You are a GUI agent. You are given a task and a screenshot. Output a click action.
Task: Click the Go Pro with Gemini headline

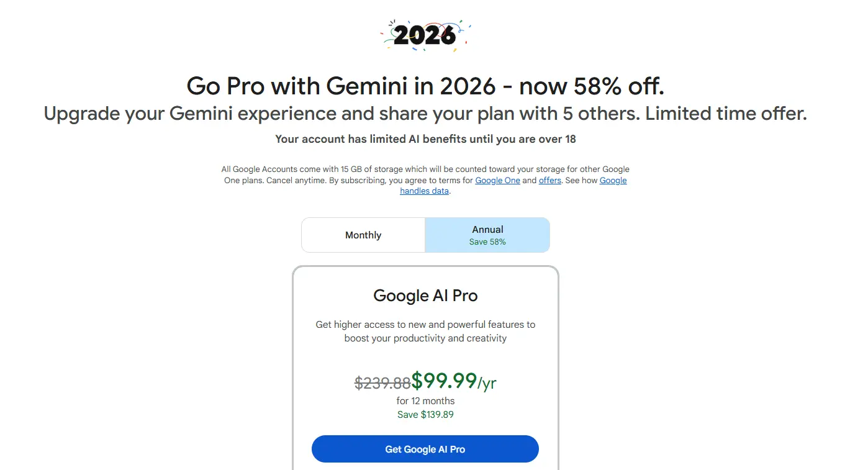pyautogui.click(x=425, y=86)
